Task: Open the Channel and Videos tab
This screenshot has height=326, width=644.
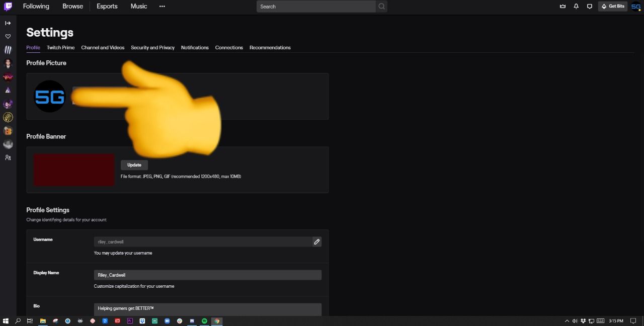Action: 103,48
